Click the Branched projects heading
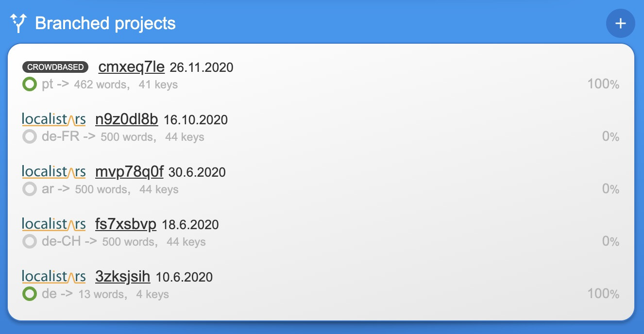Screen dimensions: 644x334 pos(105,23)
